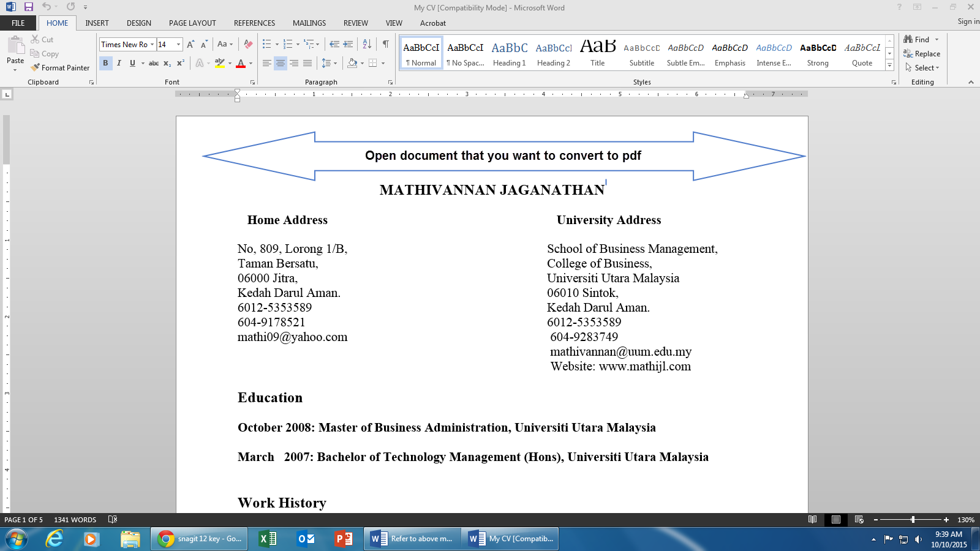
Task: Toggle Bold formatting off
Action: (105, 62)
